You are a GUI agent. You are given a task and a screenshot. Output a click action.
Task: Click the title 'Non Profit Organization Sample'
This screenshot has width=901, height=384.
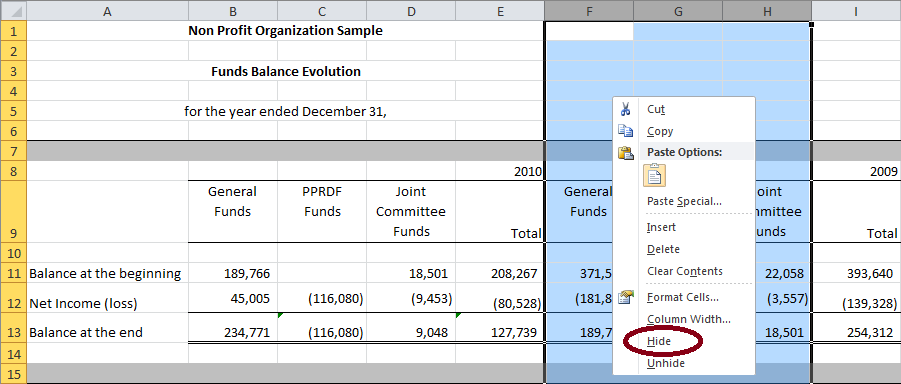(x=285, y=30)
